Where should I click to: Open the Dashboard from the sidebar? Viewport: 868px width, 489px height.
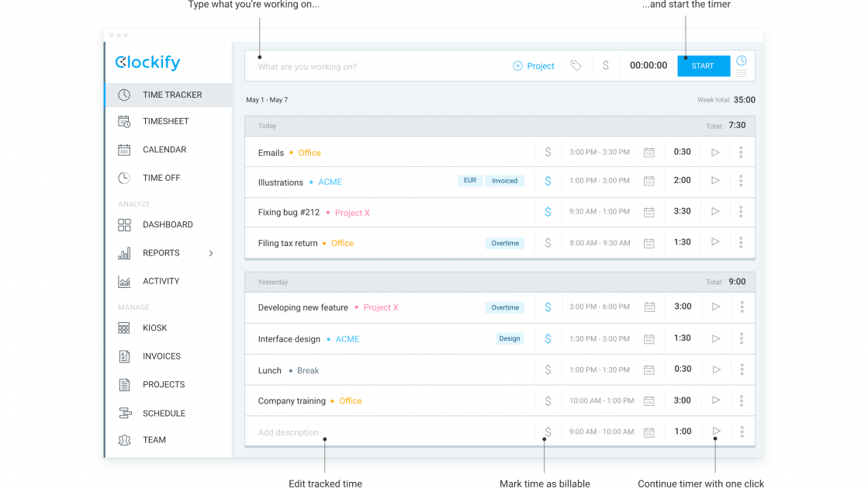point(168,224)
